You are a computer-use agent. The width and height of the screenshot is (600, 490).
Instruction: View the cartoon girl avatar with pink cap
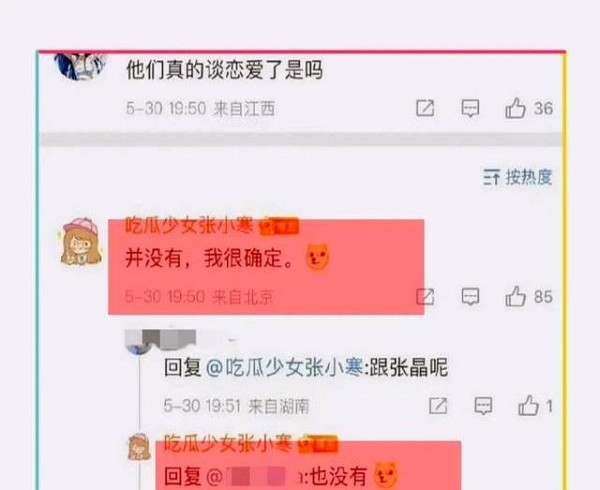(81, 241)
